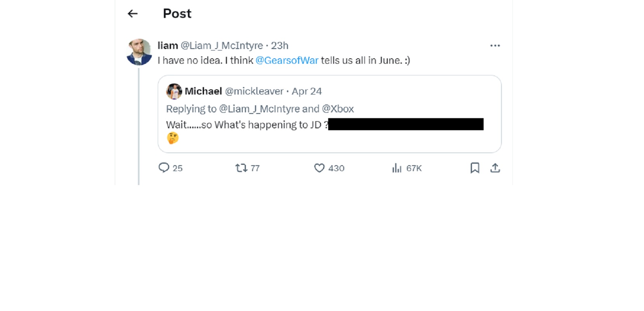The width and height of the screenshot is (644, 311).
Task: Open the Apr 24 quoted post date
Action: (307, 91)
